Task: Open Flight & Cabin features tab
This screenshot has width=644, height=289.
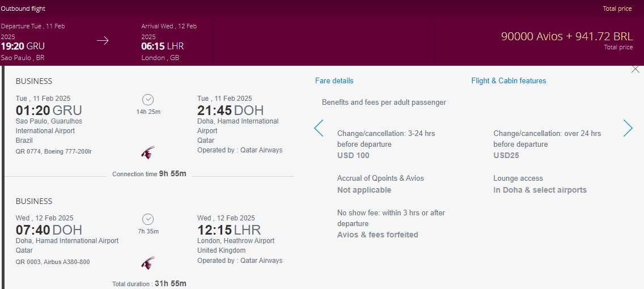Action: point(509,81)
